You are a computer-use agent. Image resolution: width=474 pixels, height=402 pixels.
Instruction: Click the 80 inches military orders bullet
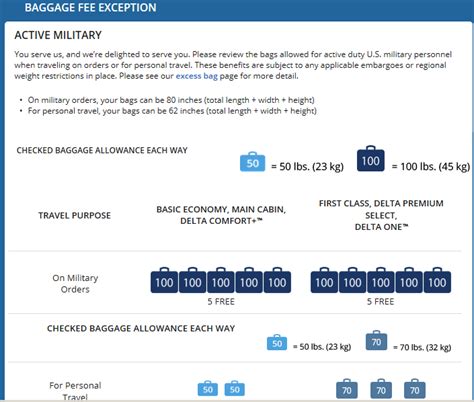click(x=171, y=100)
